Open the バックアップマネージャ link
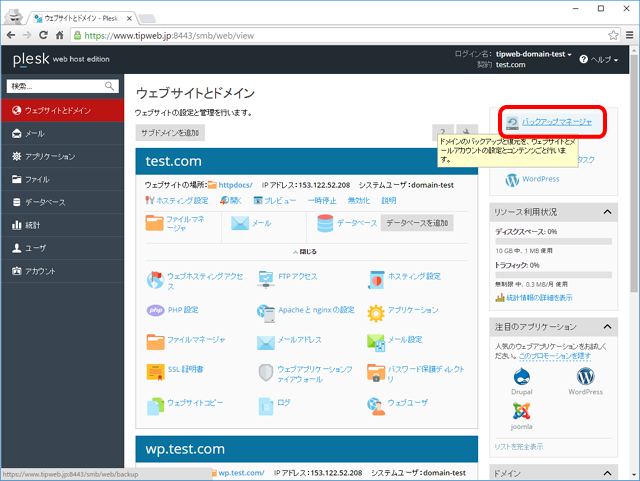The width and height of the screenshot is (640, 481). pyautogui.click(x=557, y=122)
